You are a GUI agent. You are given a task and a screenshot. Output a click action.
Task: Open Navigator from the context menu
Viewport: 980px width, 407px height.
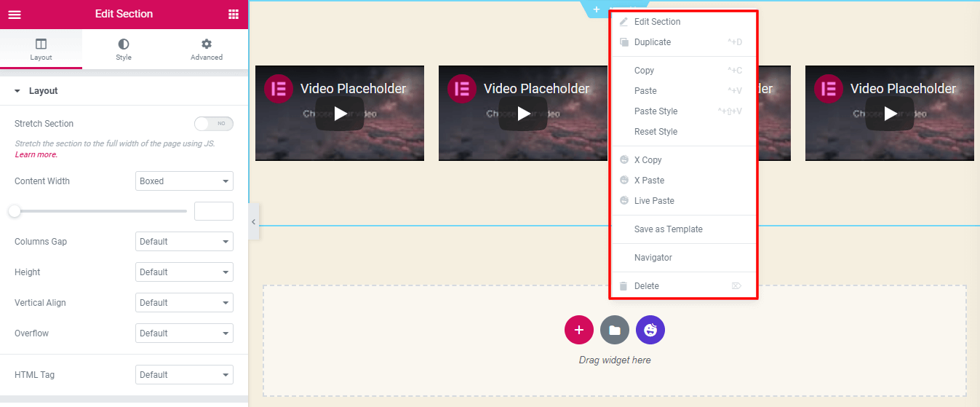(x=683, y=258)
